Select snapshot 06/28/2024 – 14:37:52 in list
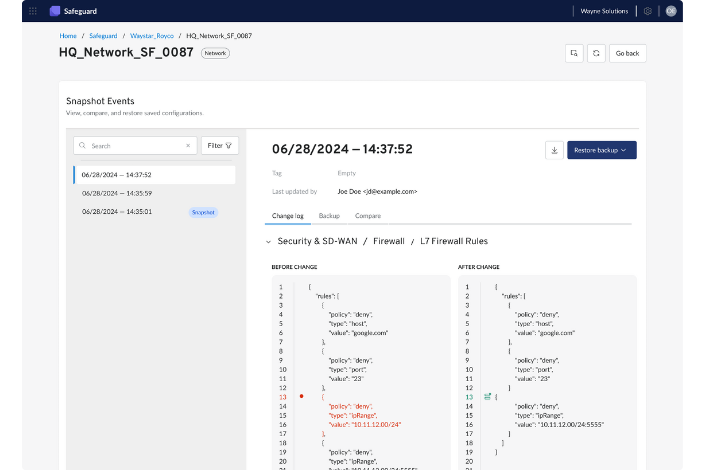 154,175
